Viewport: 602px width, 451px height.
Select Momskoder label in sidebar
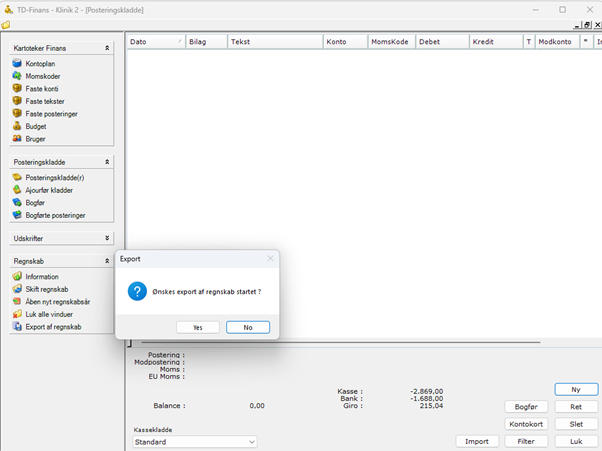43,76
